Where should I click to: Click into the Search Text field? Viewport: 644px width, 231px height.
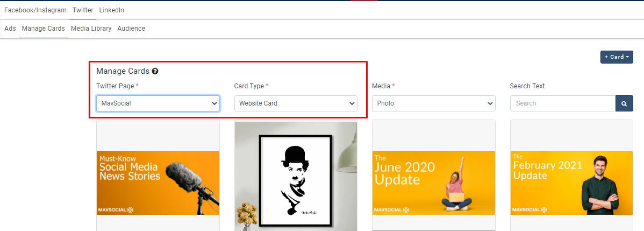(x=562, y=103)
